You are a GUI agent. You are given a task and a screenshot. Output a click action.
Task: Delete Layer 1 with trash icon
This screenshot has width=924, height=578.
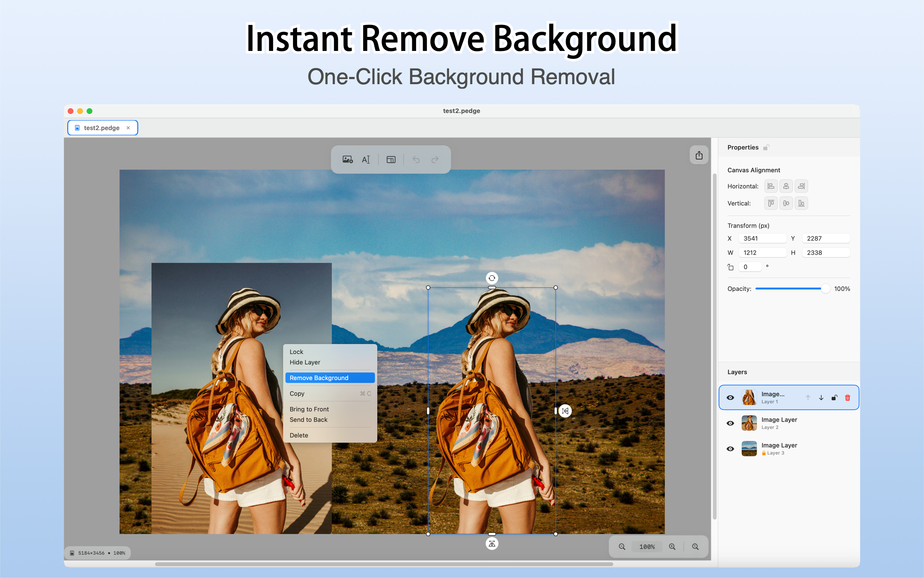pos(847,398)
